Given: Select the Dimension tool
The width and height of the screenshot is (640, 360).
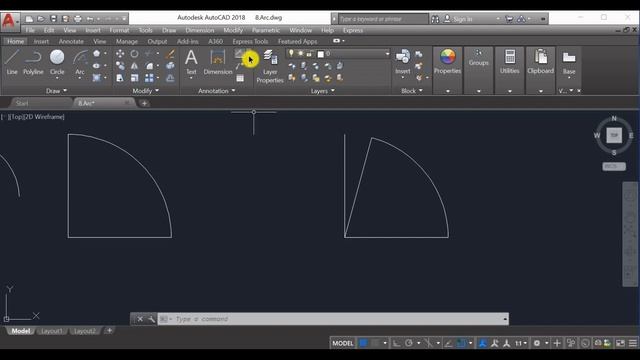Looking at the screenshot, I should 218,62.
